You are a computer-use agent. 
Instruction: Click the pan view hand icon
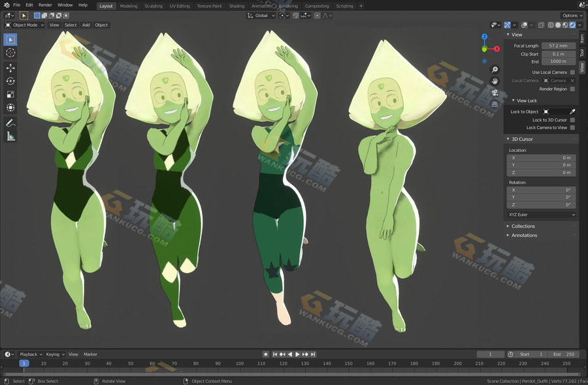[495, 81]
